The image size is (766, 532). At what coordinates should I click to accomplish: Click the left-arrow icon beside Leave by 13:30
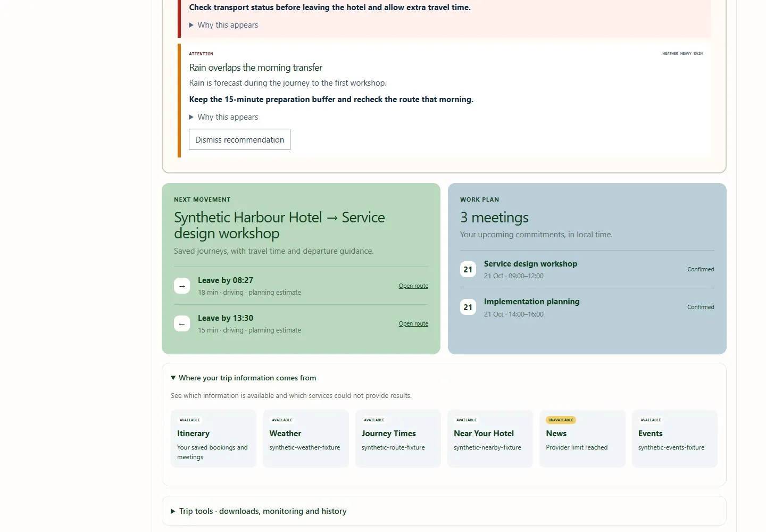click(182, 323)
